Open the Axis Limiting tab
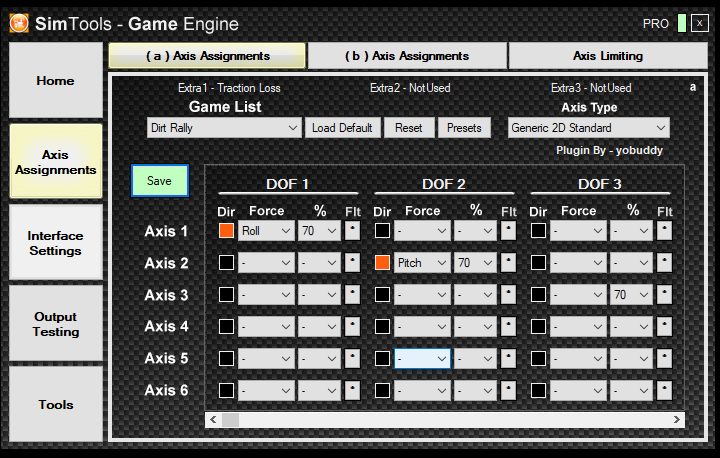This screenshot has width=720, height=458. [608, 56]
